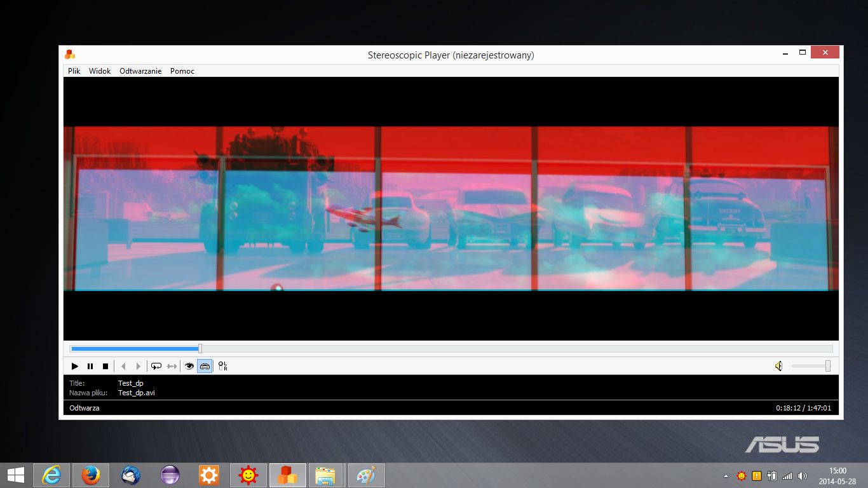Viewport: 868px width, 488px height.
Task: Open the Pomoc menu
Action: click(182, 71)
